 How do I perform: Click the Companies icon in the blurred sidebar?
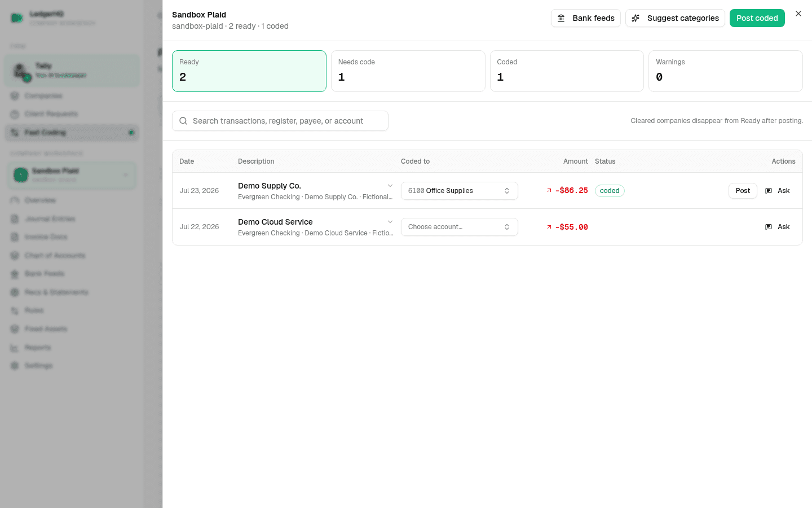15,96
